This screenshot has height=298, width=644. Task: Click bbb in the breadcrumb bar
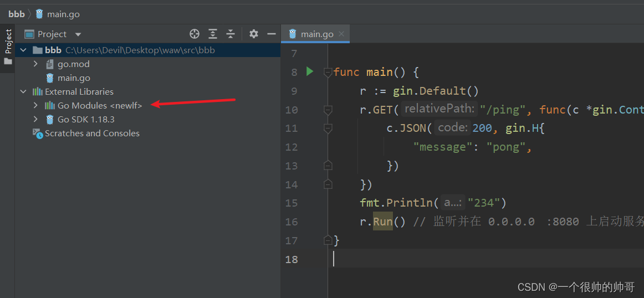(x=17, y=14)
